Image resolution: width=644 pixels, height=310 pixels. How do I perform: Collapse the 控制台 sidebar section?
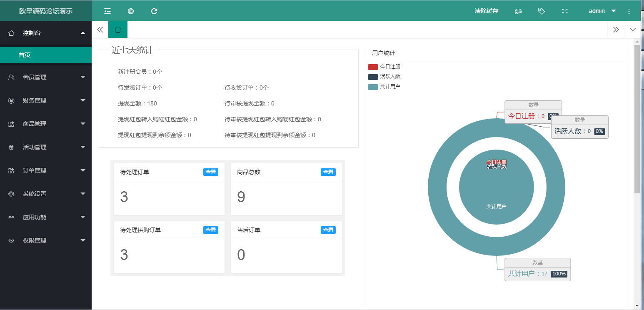[46, 32]
